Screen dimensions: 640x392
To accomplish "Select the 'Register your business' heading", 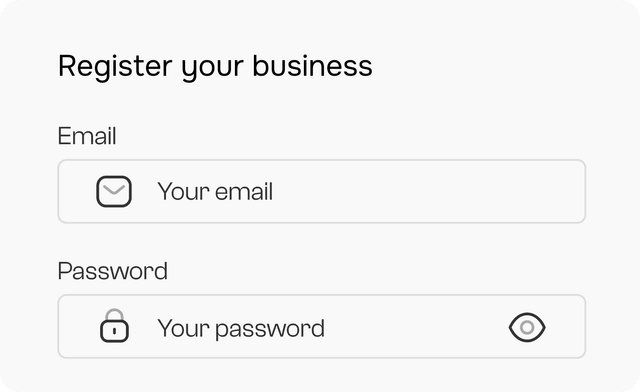I will pyautogui.click(x=215, y=67).
